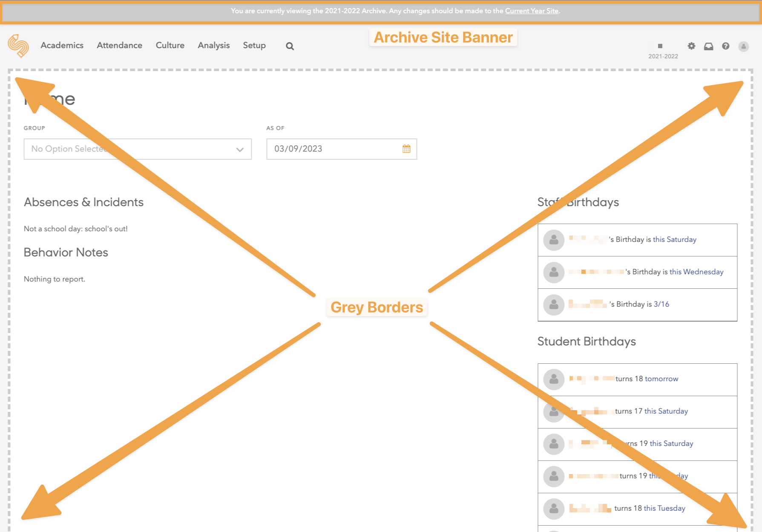The height and width of the screenshot is (532, 762).
Task: Click the 3/16 staff birthday link
Action: pyautogui.click(x=661, y=304)
